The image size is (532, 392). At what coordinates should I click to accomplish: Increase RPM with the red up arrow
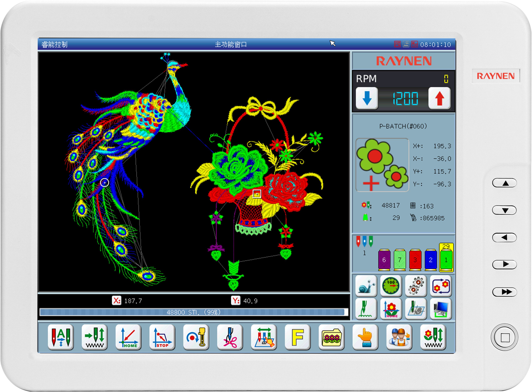coord(439,98)
